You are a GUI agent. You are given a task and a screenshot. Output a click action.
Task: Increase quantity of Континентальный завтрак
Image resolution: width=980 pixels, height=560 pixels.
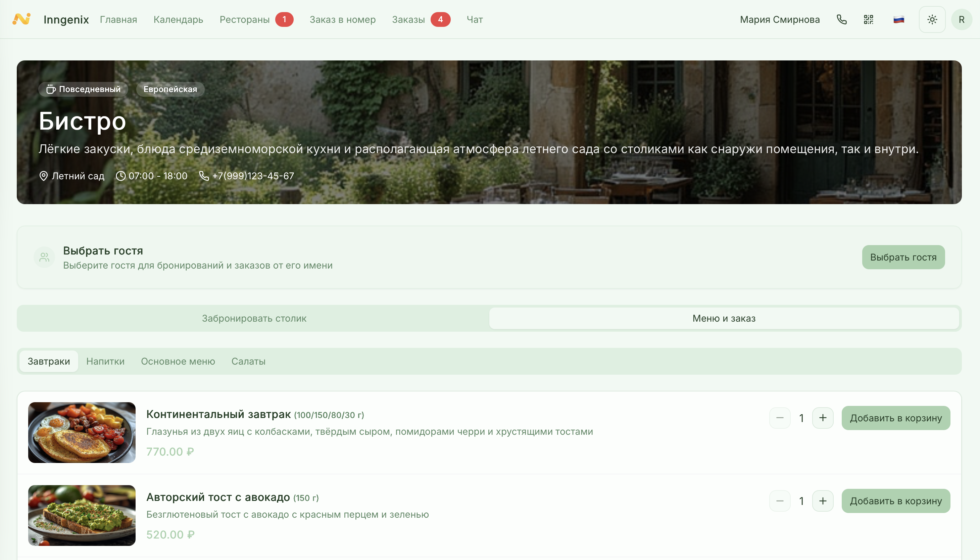click(822, 418)
